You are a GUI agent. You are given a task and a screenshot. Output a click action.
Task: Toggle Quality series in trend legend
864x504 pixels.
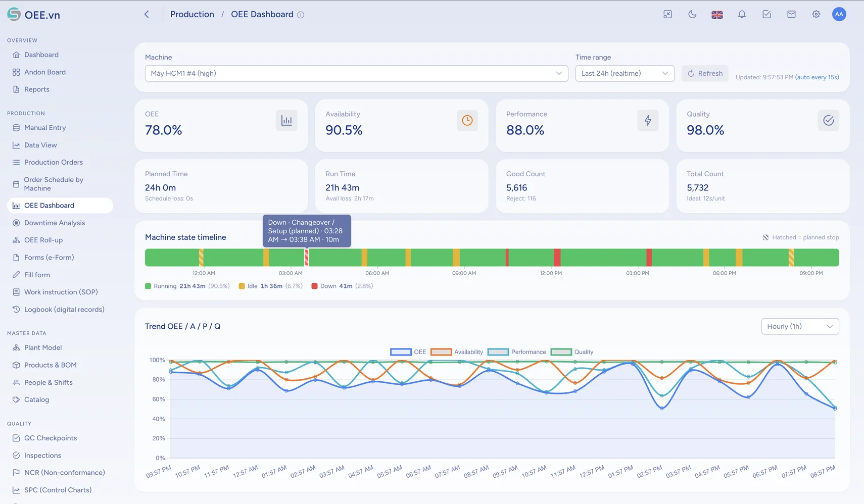[x=572, y=352]
